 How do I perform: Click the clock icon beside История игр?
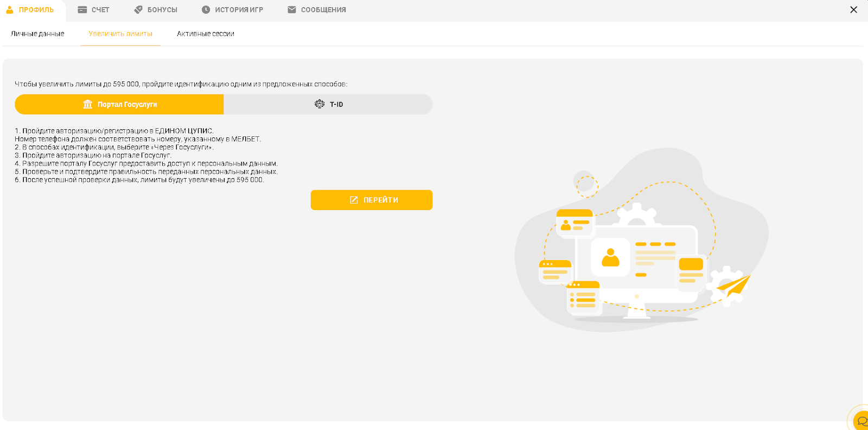point(206,10)
